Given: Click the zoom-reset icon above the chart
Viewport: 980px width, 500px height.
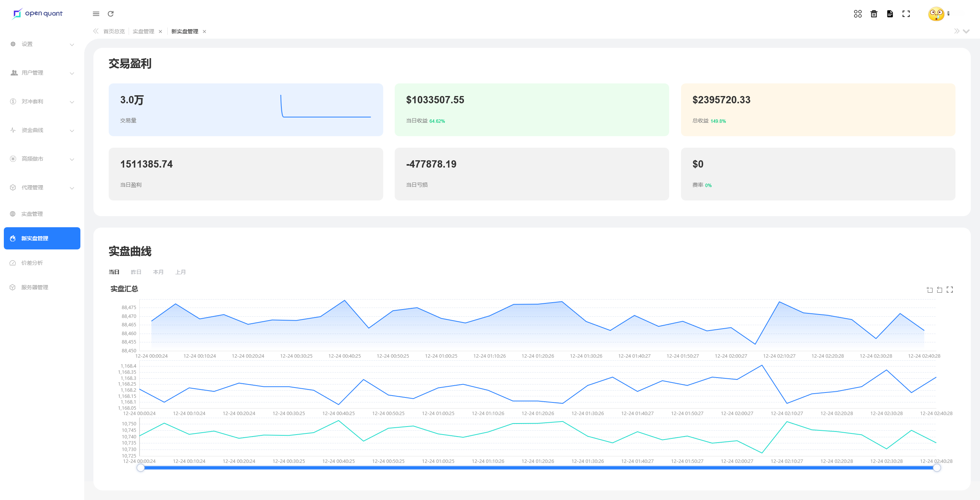Looking at the screenshot, I should click(939, 290).
